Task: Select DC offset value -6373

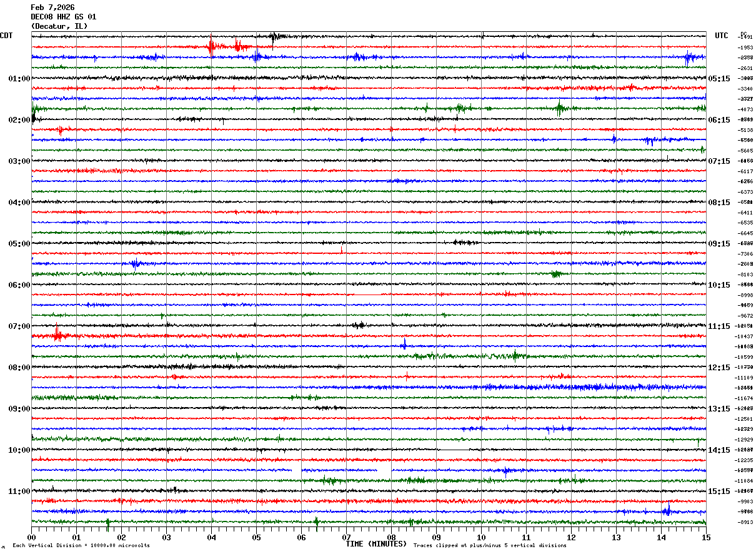Action: 745,192
